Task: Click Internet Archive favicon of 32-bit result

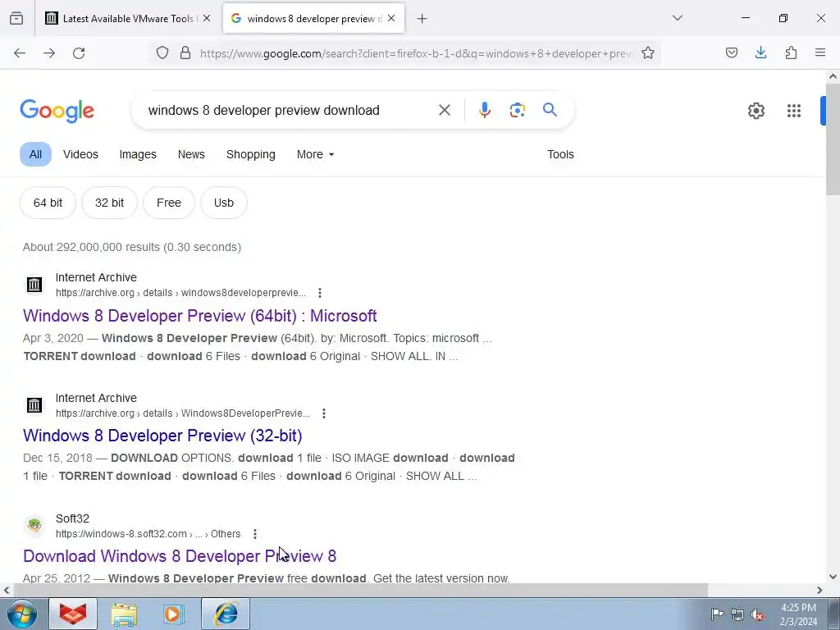Action: (x=34, y=405)
